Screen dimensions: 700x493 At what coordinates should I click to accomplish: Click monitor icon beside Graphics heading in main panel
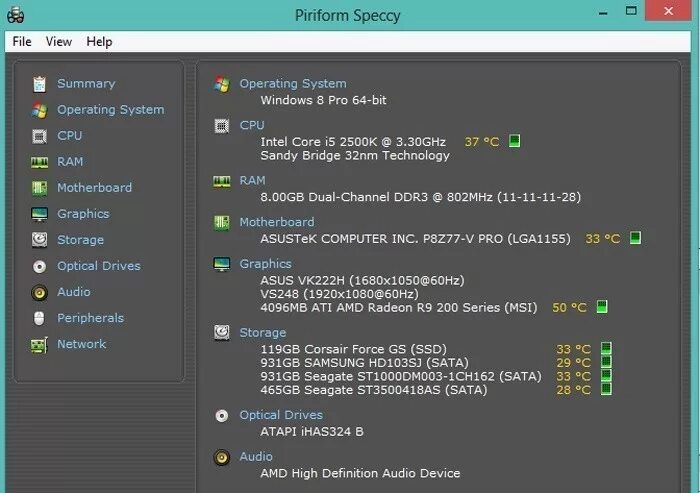pyautogui.click(x=222, y=264)
